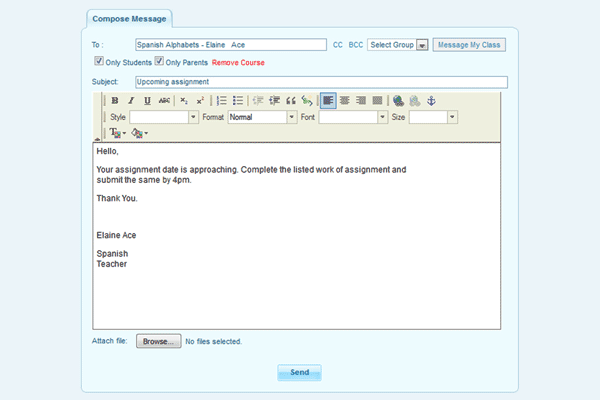Insert a hyperlink using the globe icon
Viewport: 600px width, 400px height.
(398, 101)
